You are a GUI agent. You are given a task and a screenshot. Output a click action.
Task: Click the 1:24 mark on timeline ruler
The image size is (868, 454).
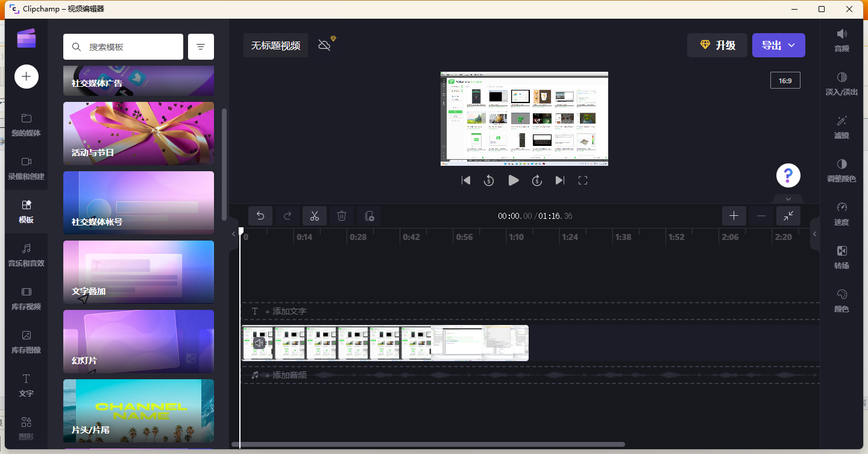570,237
